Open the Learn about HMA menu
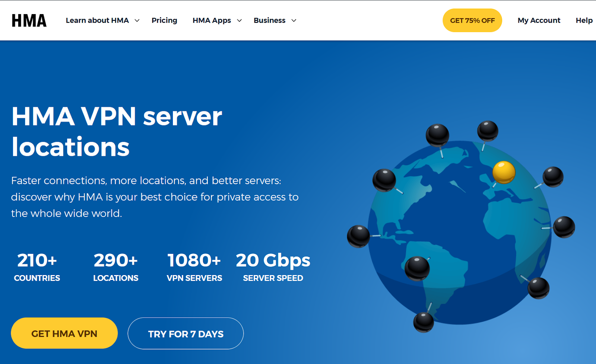 click(97, 20)
